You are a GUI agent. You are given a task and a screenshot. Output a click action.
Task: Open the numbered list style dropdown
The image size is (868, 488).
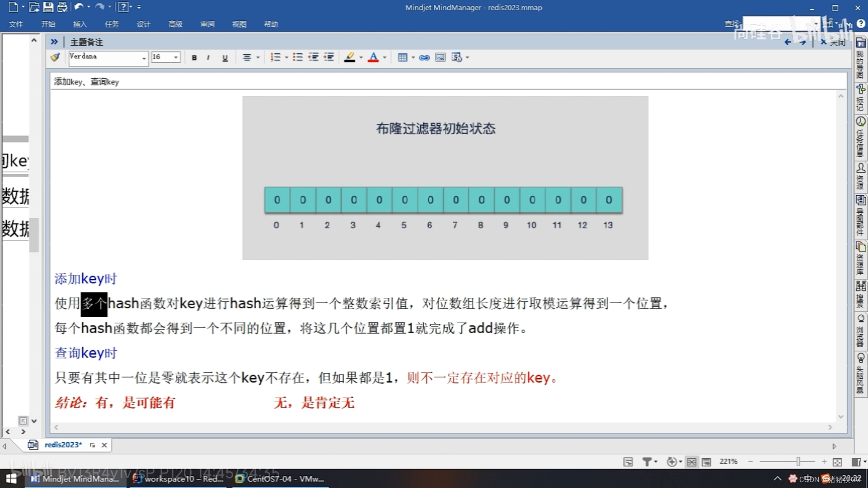pos(286,57)
